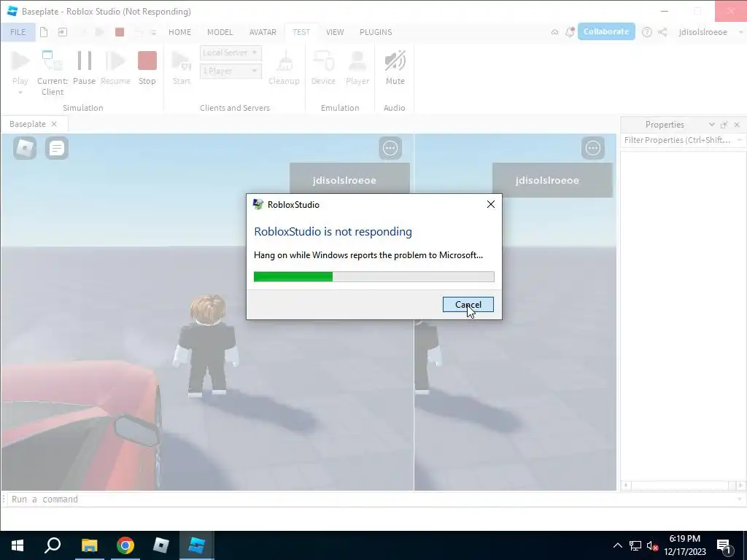The height and width of the screenshot is (560, 747).
Task: Open File Explorer from the taskbar
Action: coord(89,545)
